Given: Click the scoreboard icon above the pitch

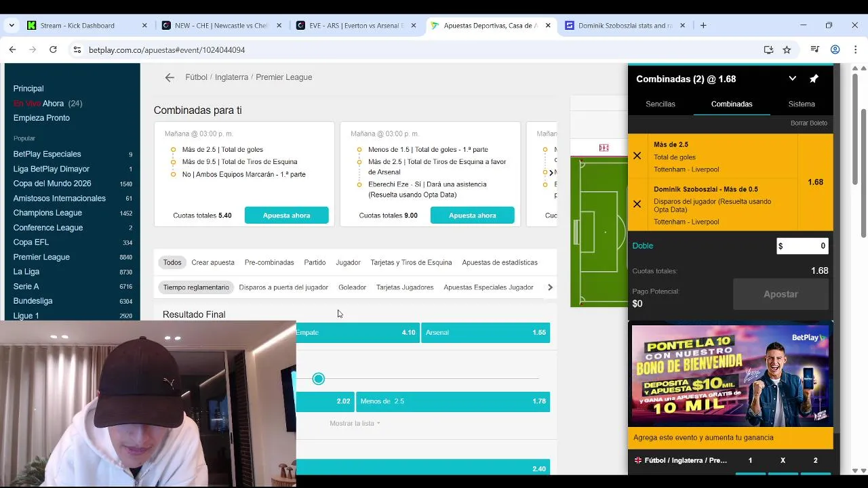Looking at the screenshot, I should 604,148.
